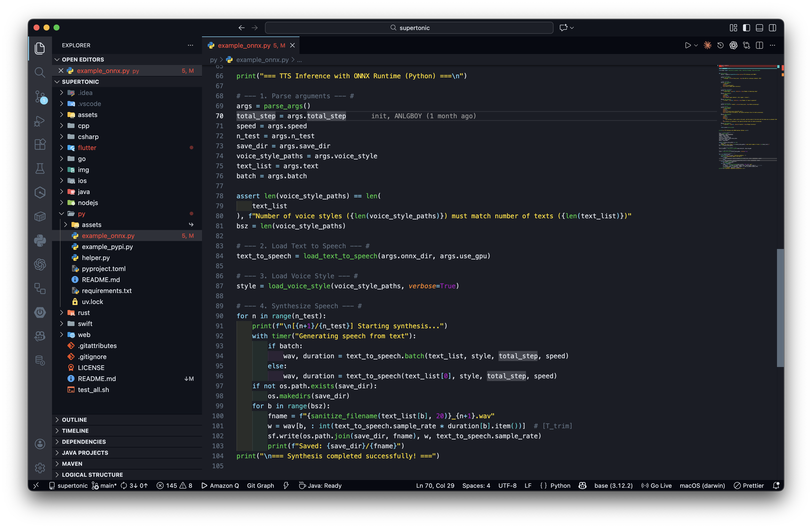812x528 pixels.
Task: Toggle the Primary Side Bar visibility
Action: [x=746, y=28]
